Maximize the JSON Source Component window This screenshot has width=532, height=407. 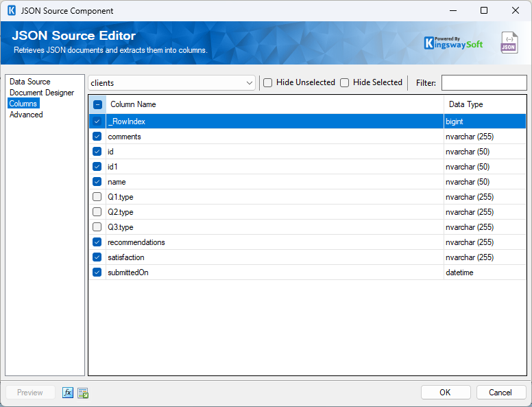tap(484, 10)
